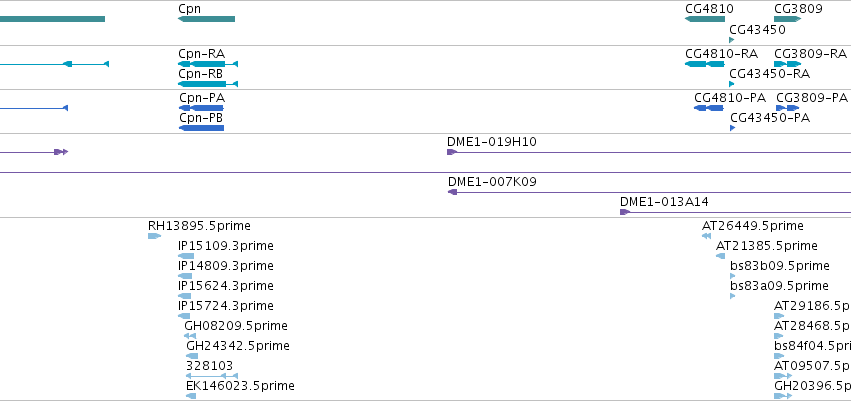Click the DME1-013A14 clone label

pyautogui.click(x=664, y=201)
